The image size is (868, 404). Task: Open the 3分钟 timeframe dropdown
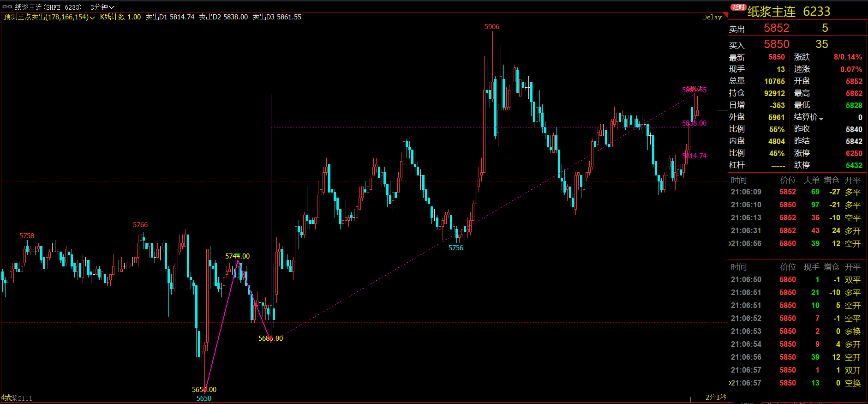pos(102,7)
